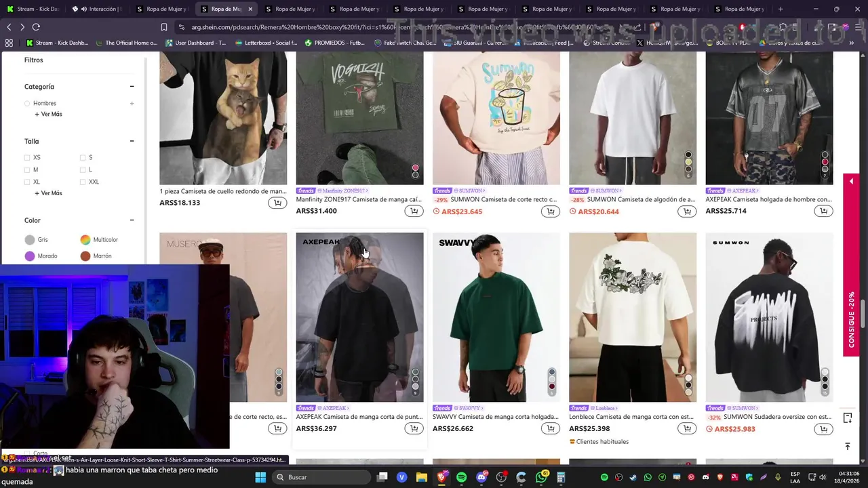Check the L size filter
Viewport: 868px width, 488px height.
pos(83,169)
